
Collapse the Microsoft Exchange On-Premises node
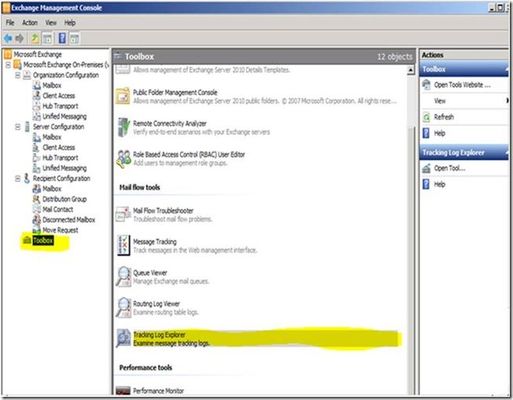(x=8, y=65)
